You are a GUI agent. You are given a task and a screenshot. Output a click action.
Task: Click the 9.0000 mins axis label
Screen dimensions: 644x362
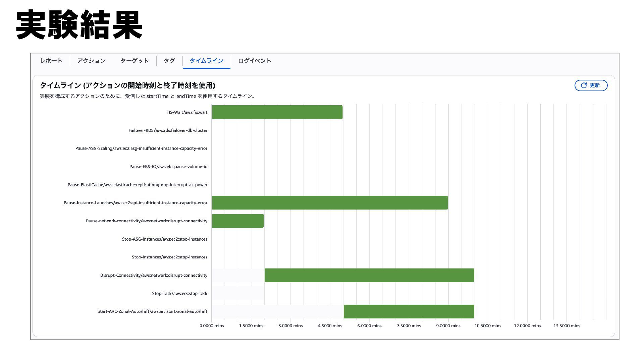click(448, 326)
